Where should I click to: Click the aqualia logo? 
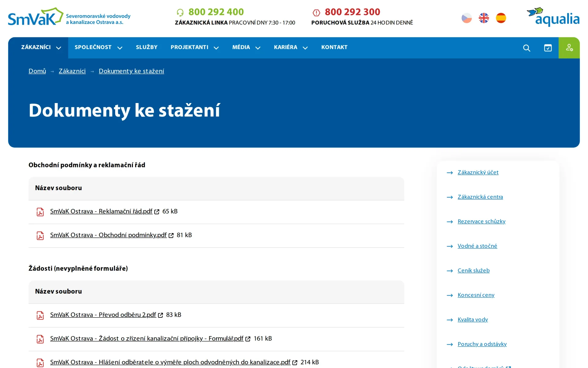[x=553, y=17]
